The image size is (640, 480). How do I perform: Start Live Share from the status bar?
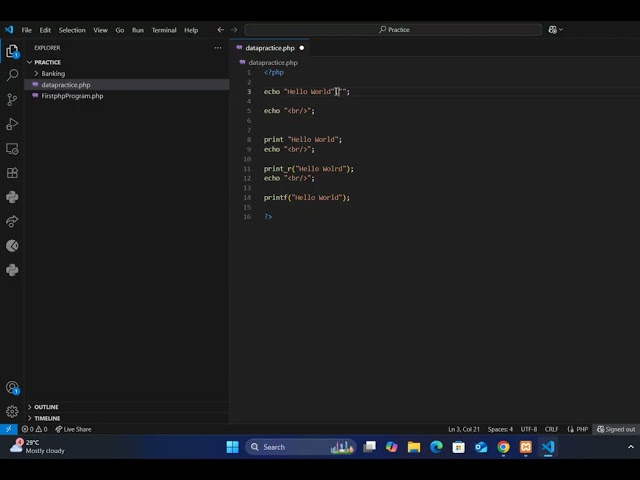(73, 429)
